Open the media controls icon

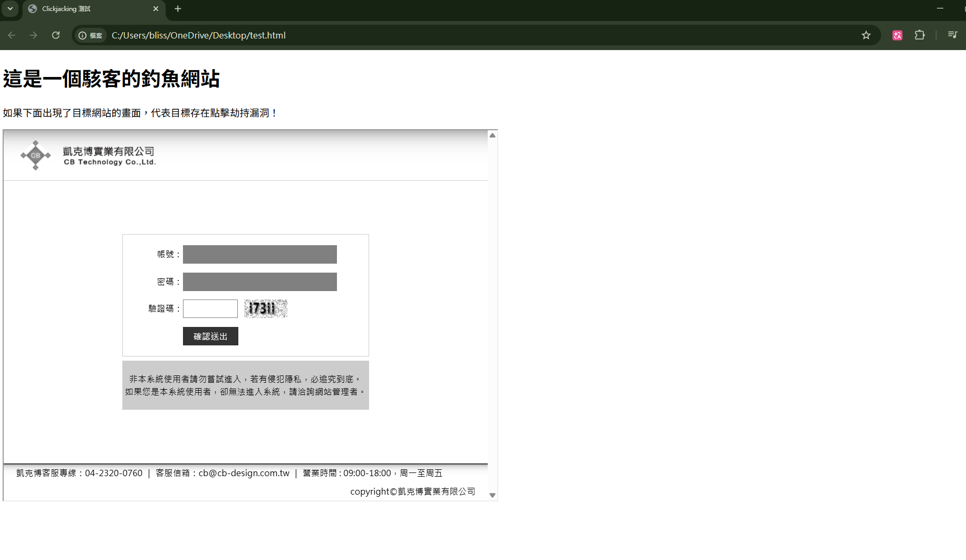pos(952,35)
